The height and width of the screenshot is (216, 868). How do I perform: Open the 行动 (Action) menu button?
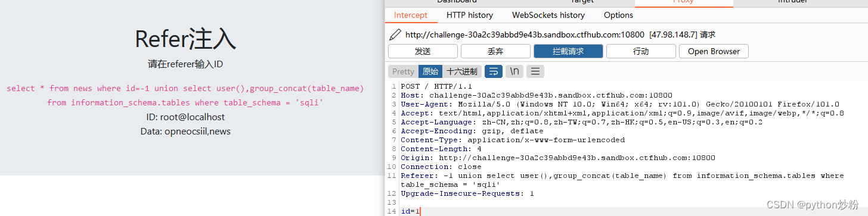(641, 51)
